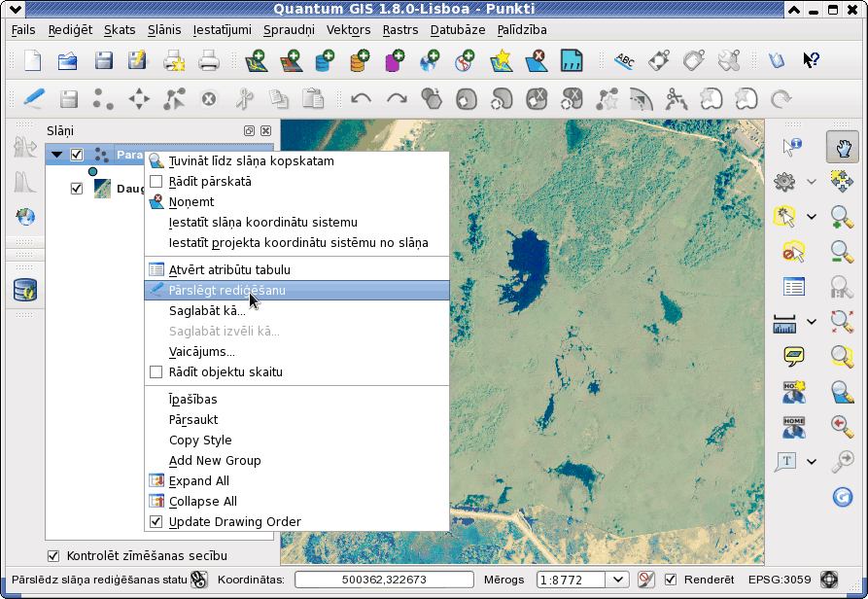Select the Pan Map hand tool
Screen dimensions: 868x599
(x=842, y=147)
